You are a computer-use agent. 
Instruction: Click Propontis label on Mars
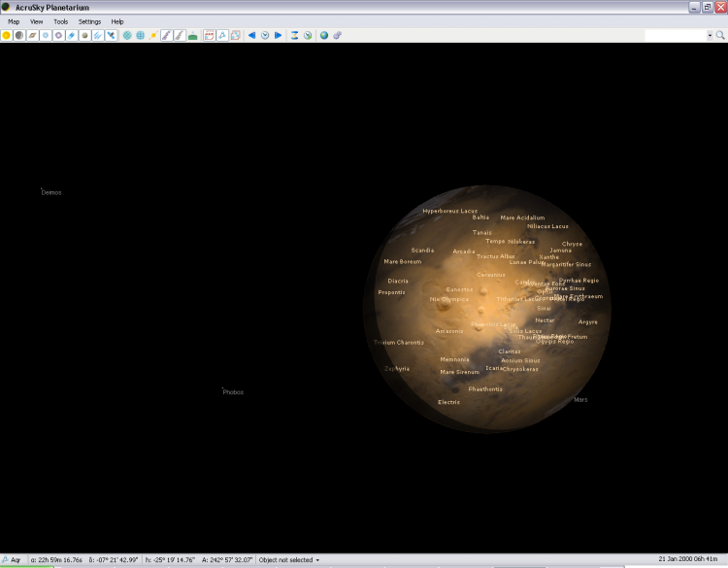click(x=391, y=292)
